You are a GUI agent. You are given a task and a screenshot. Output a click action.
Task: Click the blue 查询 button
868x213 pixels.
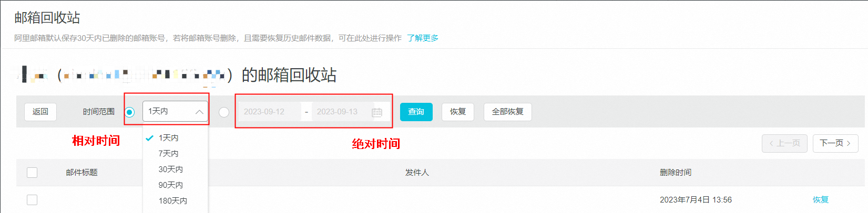click(416, 112)
